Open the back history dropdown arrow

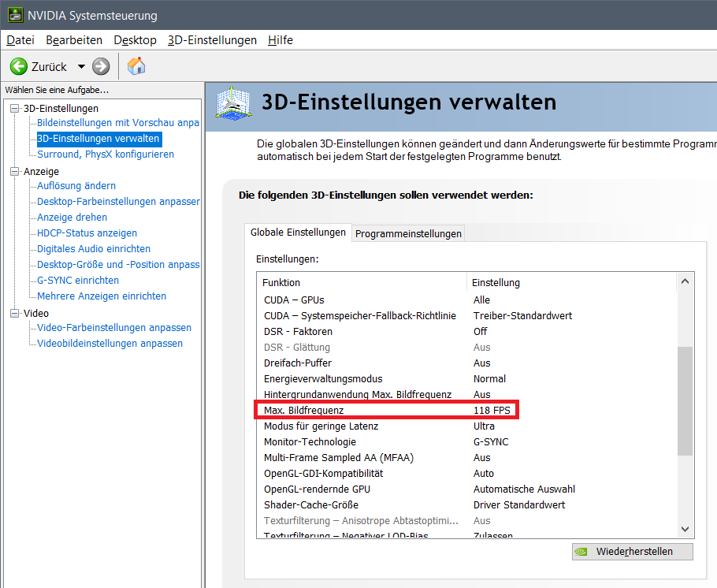coord(81,66)
